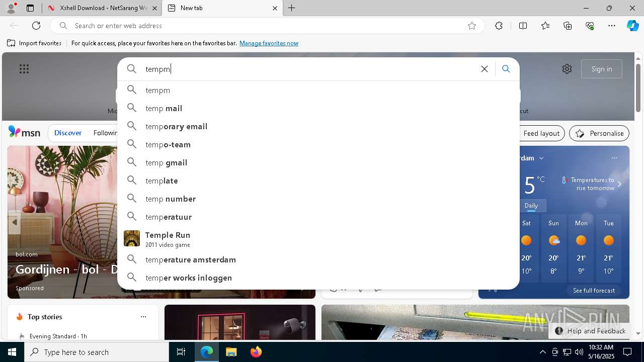Open the Extensions puzzle icon
The height and width of the screenshot is (362, 644).
coord(499,26)
